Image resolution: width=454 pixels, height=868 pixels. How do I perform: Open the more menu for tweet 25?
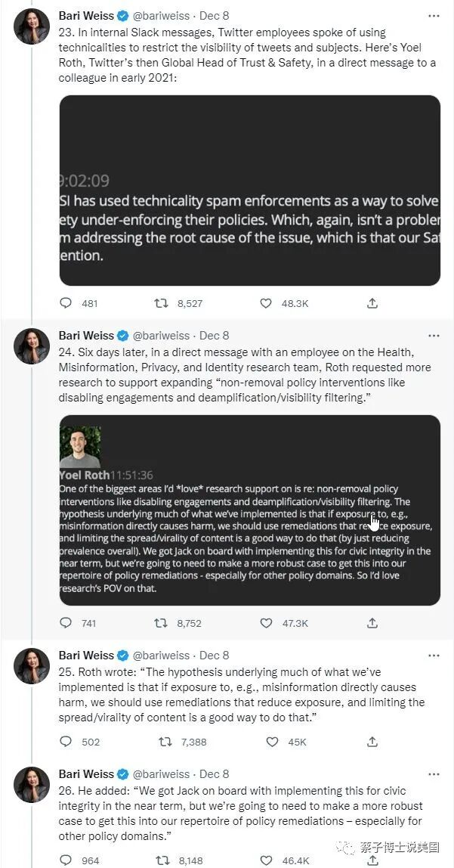(434, 656)
